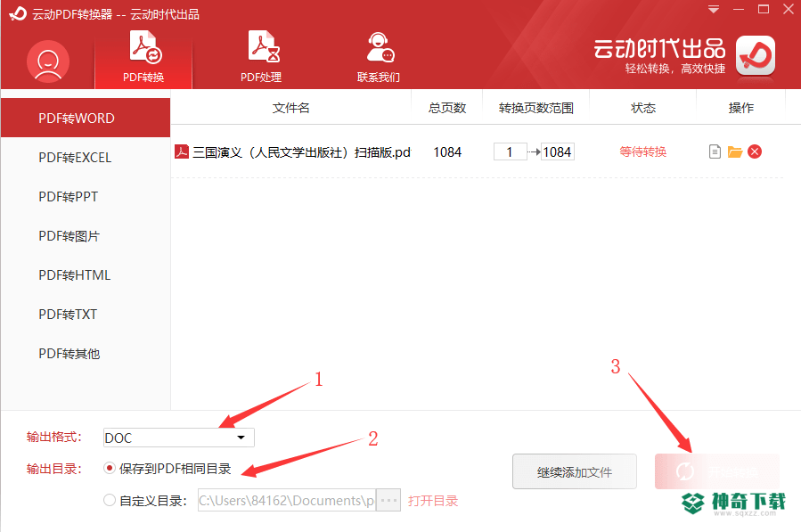Click the 继续添加文件 button

(575, 471)
